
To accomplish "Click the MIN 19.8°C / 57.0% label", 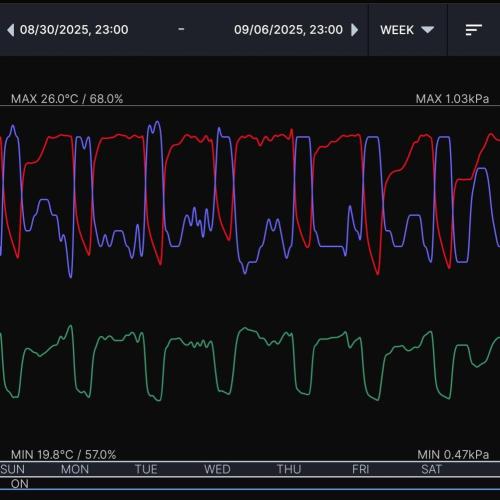I will pos(64,455).
